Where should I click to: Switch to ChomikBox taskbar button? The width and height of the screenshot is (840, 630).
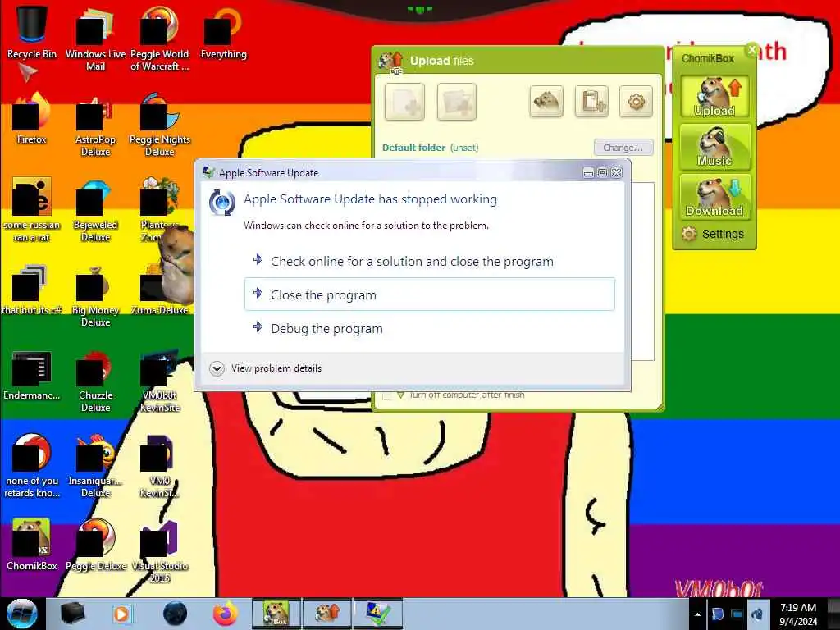tap(276, 614)
